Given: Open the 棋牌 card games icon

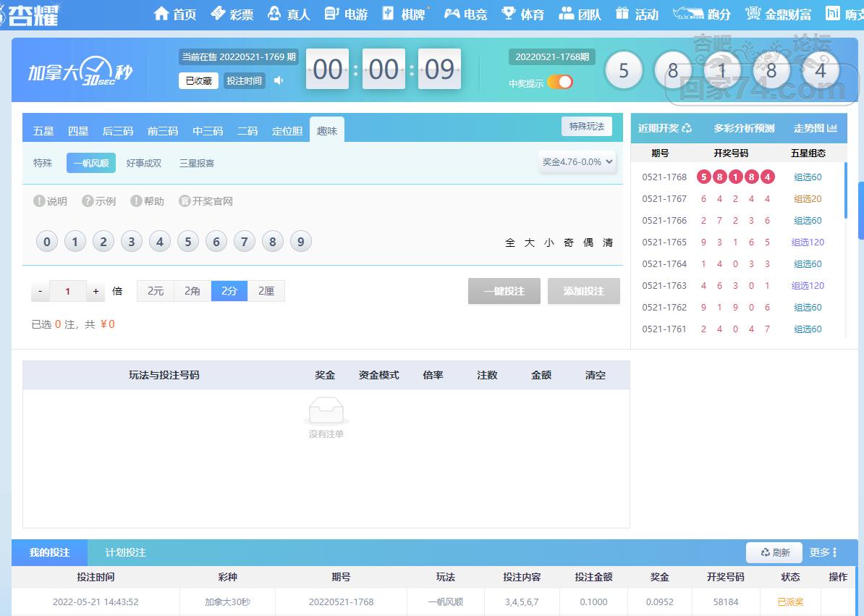Looking at the screenshot, I should (x=389, y=13).
